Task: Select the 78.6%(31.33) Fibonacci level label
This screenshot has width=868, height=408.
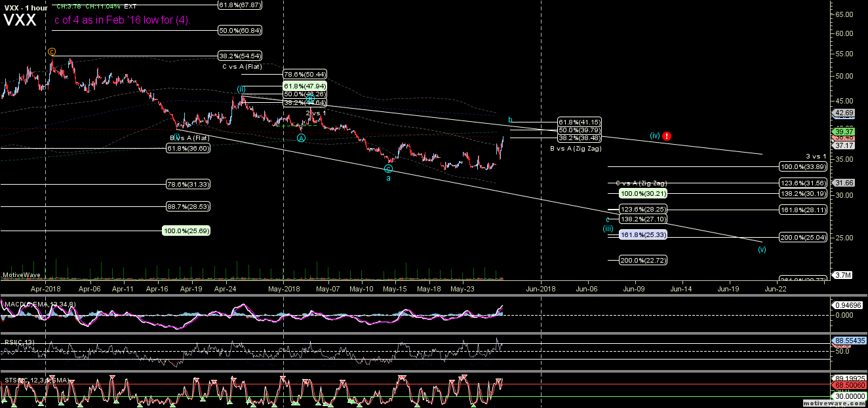Action: click(x=187, y=184)
